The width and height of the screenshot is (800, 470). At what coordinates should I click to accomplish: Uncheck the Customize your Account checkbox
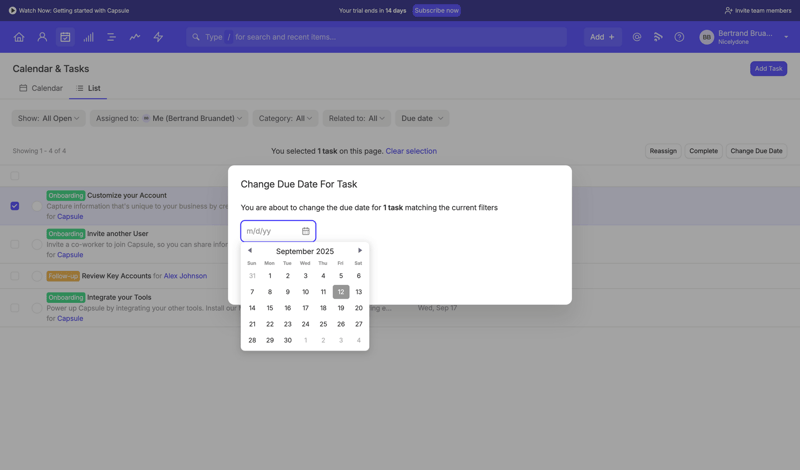tap(15, 206)
